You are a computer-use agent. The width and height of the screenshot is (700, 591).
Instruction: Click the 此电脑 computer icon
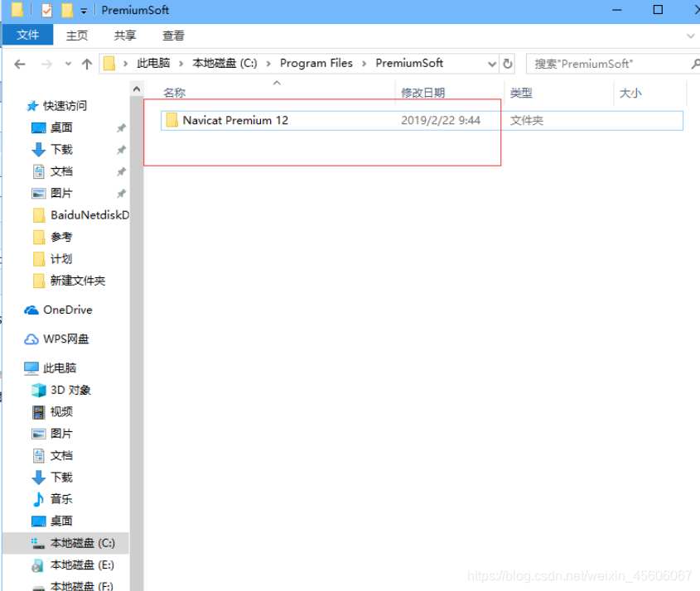tap(31, 368)
